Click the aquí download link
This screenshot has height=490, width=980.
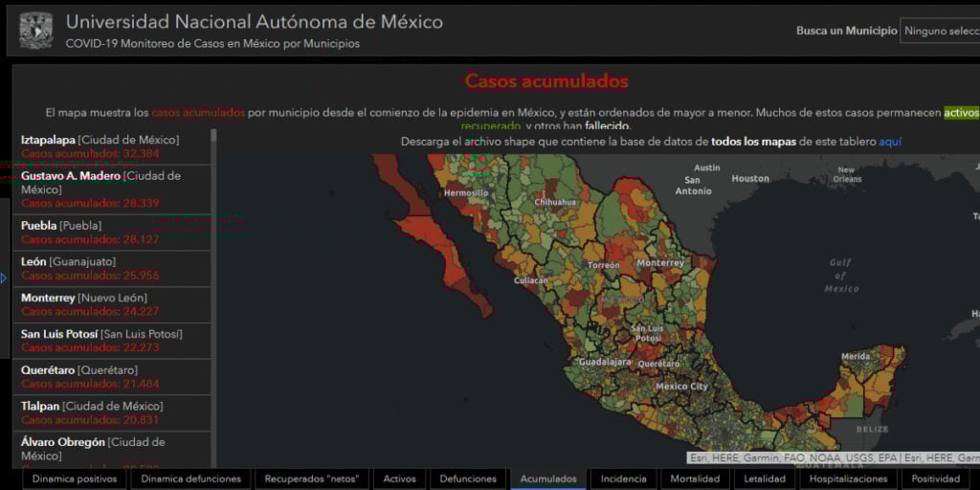890,142
